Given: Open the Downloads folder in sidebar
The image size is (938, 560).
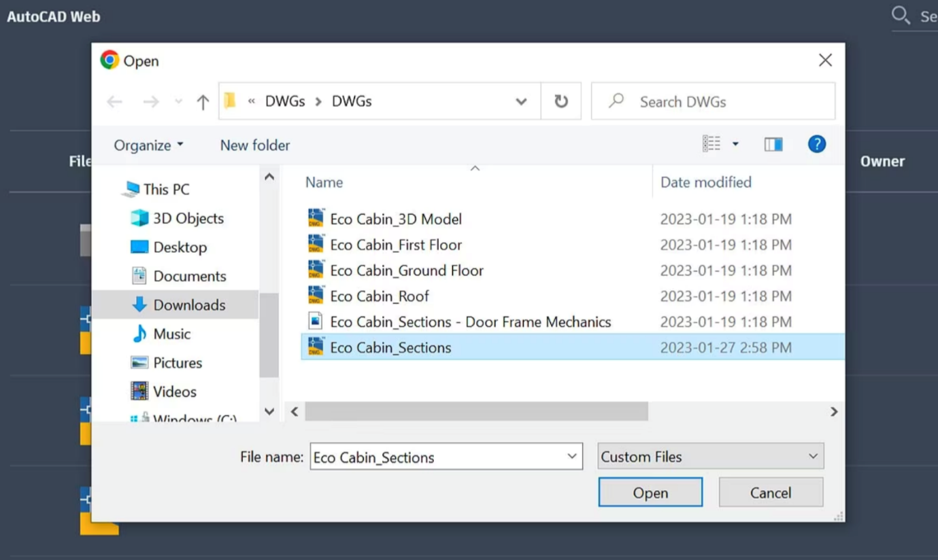Looking at the screenshot, I should [188, 305].
